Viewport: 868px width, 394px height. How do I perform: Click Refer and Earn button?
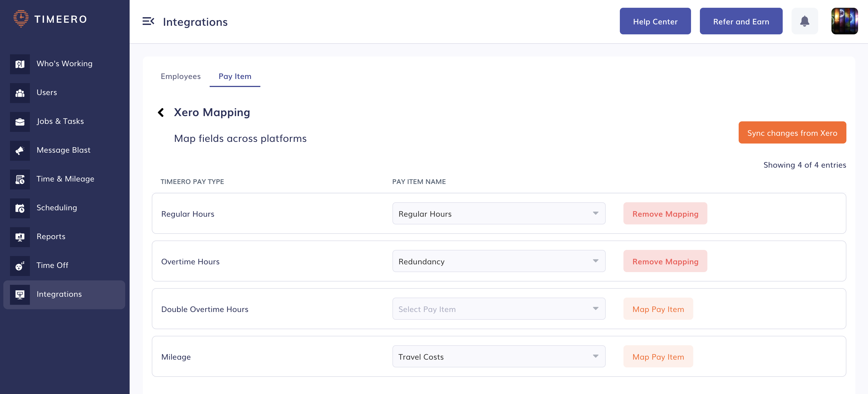pos(741,21)
